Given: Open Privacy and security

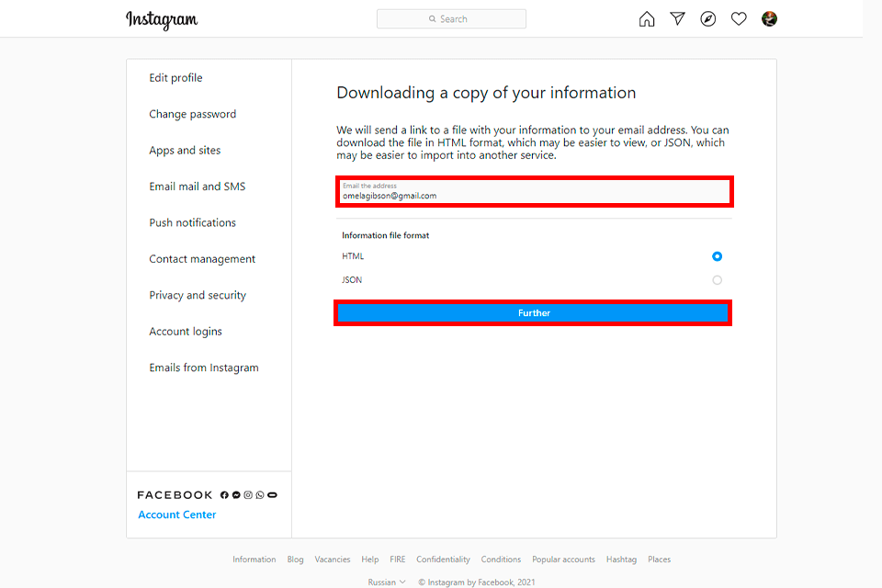Looking at the screenshot, I should coord(198,296).
